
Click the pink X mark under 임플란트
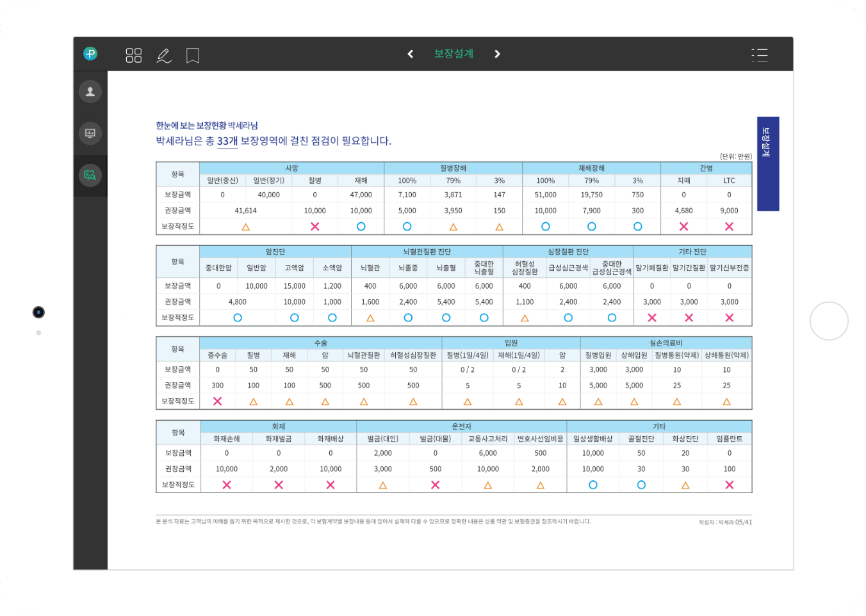point(729,485)
